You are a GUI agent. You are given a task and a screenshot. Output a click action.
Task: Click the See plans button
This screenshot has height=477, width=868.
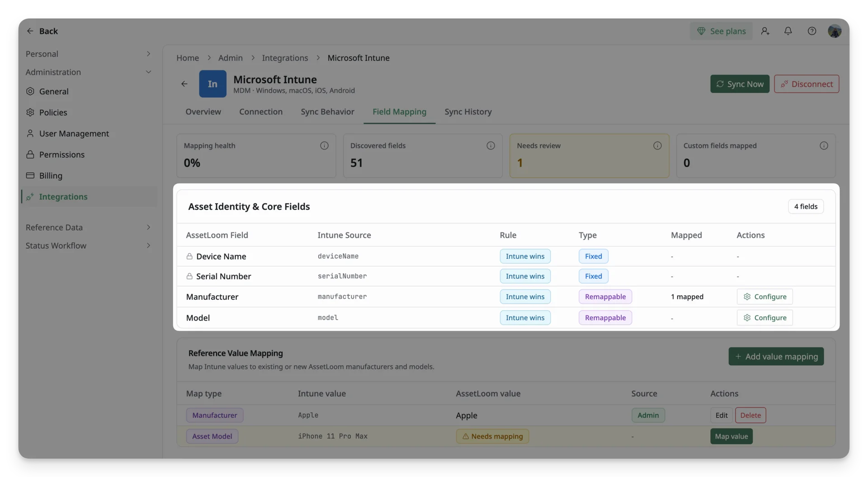721,31
